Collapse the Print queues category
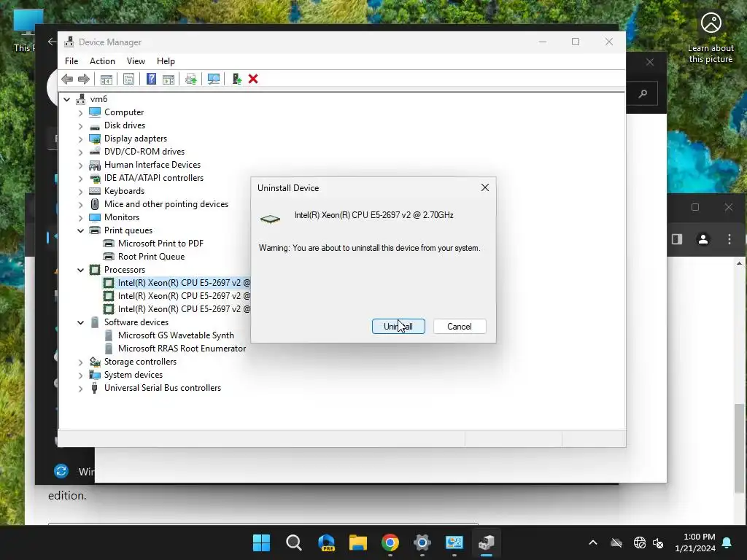747x560 pixels. pos(80,230)
